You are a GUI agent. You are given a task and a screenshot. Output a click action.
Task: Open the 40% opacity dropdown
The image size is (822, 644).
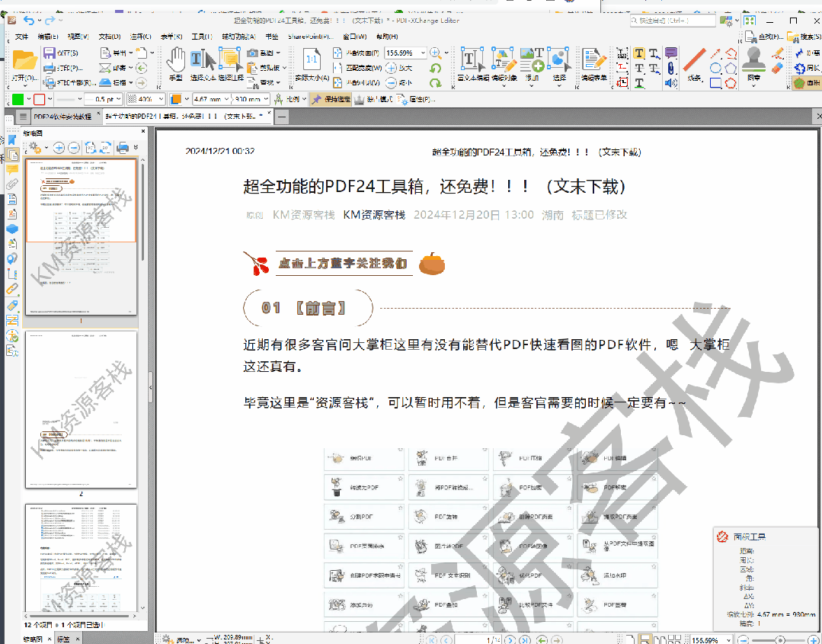click(161, 99)
